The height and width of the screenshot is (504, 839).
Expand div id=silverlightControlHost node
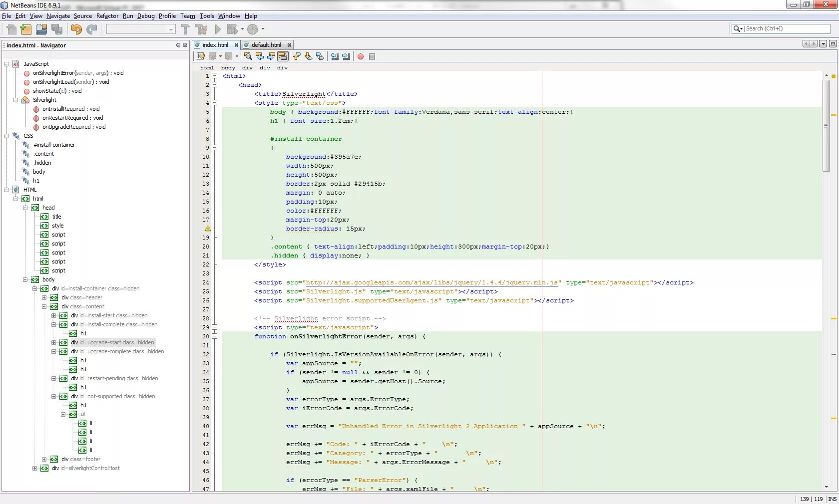(x=35, y=468)
